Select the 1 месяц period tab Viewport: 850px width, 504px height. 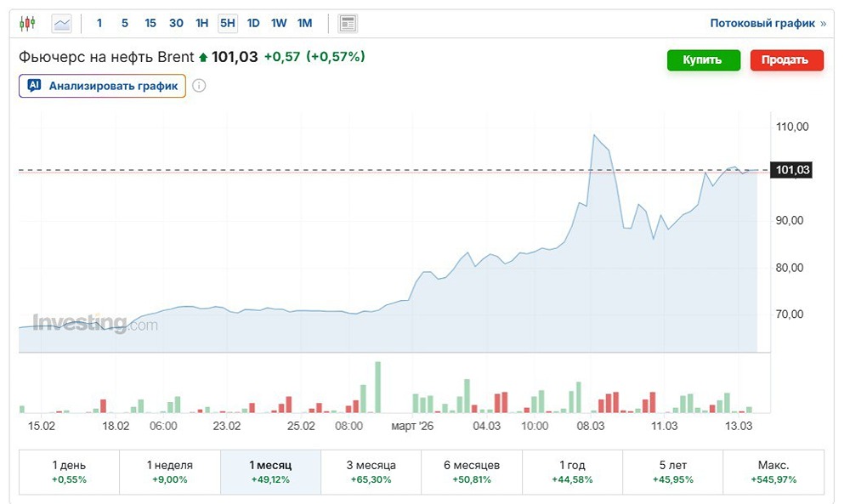click(270, 472)
